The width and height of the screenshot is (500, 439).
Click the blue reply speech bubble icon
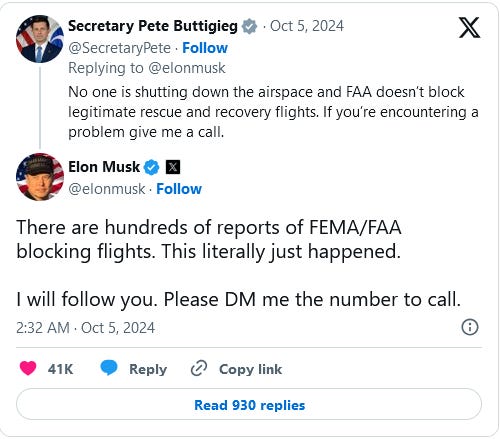click(109, 368)
